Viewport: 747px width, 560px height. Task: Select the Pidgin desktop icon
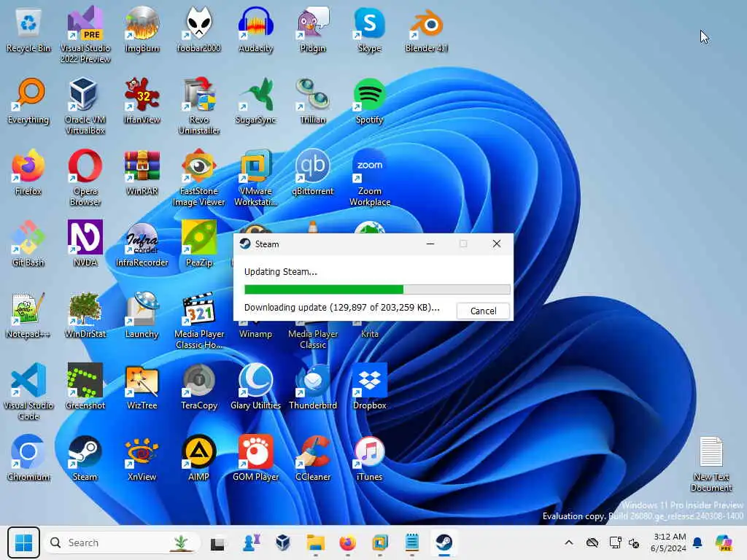point(312,29)
